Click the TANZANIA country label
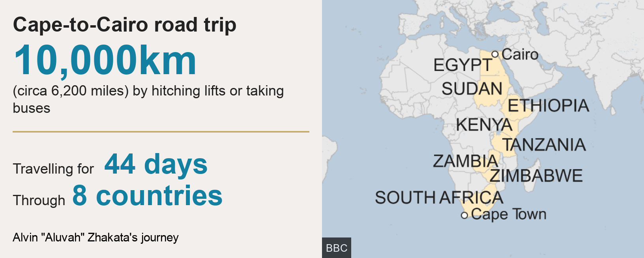Viewport: 644px width, 258px height. click(x=544, y=145)
